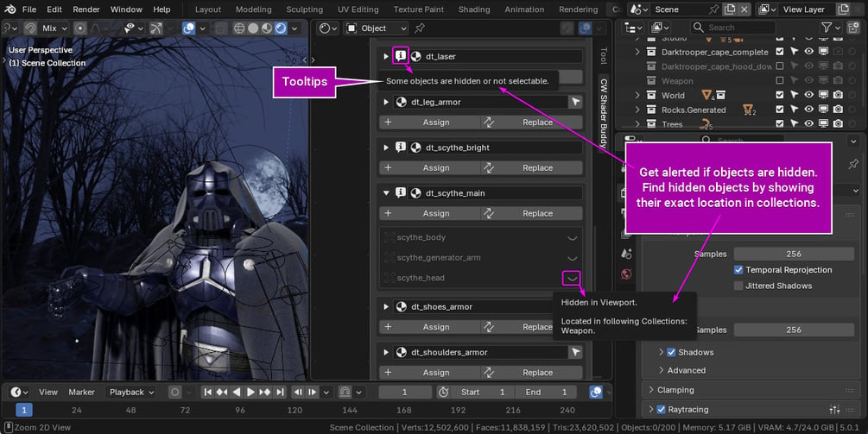Open the Render menu
This screenshot has width=868, height=434.
86,9
